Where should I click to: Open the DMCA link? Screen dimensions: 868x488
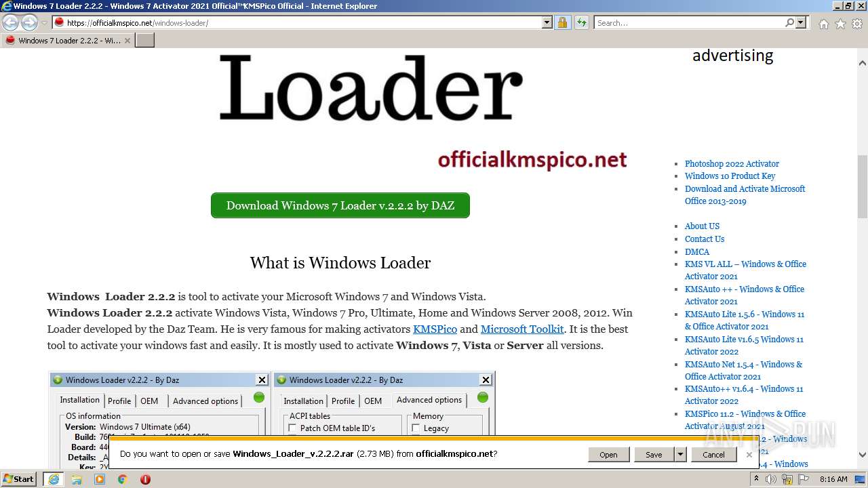tap(697, 251)
